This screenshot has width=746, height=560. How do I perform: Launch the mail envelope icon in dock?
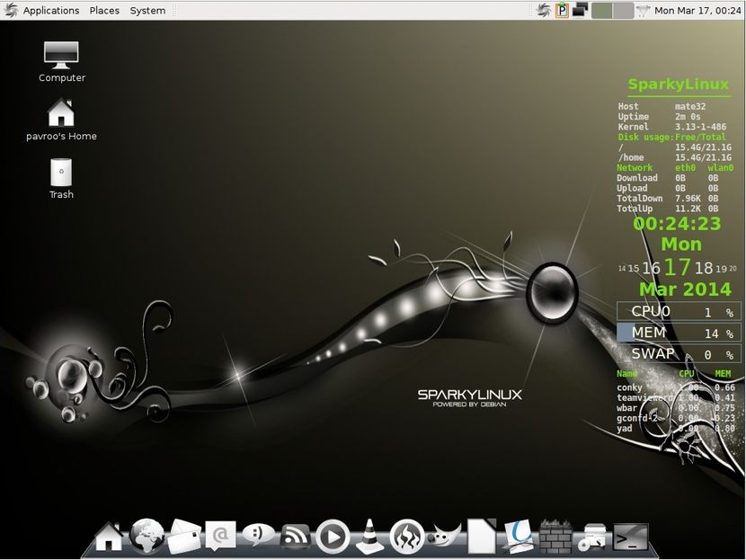182,537
